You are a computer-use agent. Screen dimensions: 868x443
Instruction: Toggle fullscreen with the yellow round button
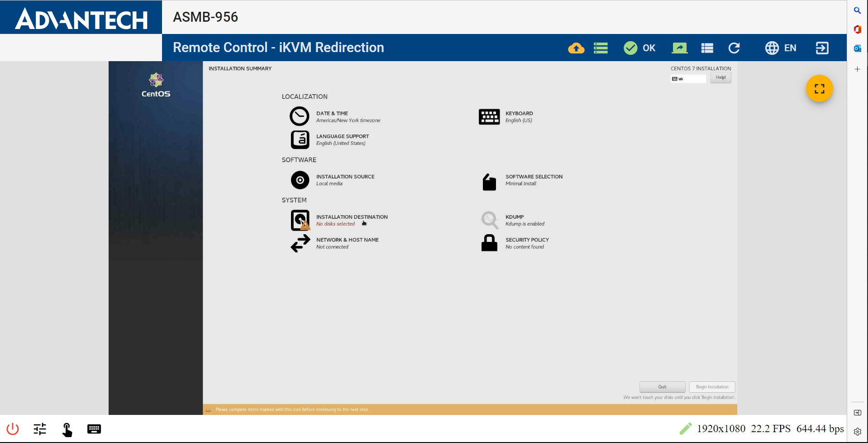[x=819, y=88]
